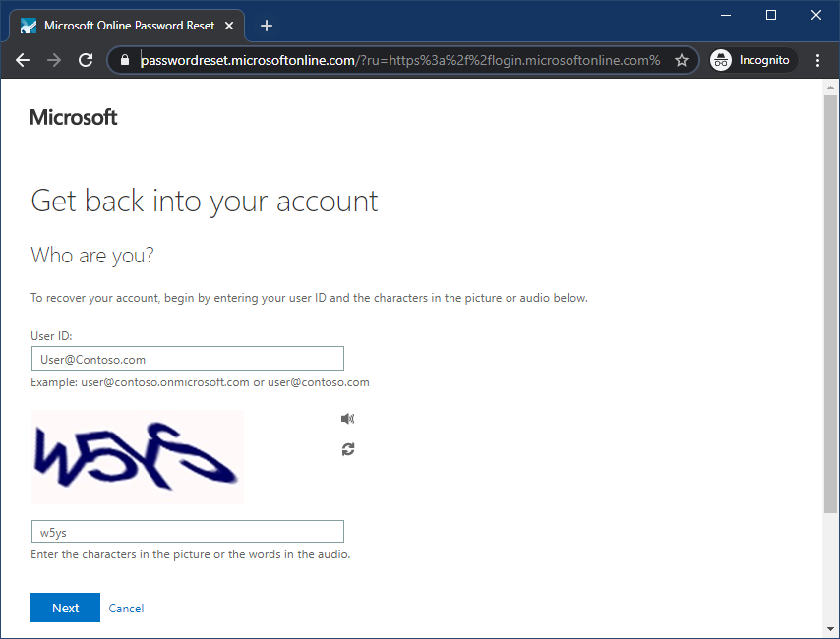View site security padlock info
Image resolution: width=840 pixels, height=639 pixels.
[125, 60]
